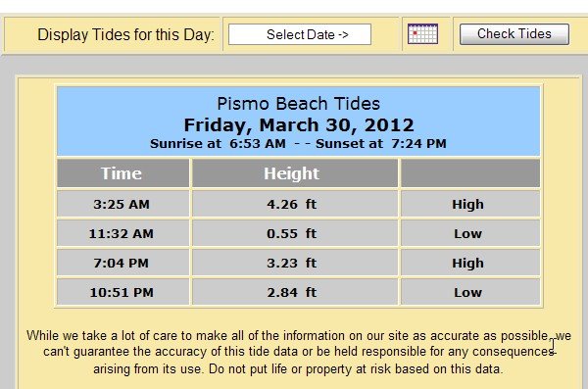This screenshot has height=389, width=588.
Task: Click the 4.26 ft height value
Action: [292, 204]
